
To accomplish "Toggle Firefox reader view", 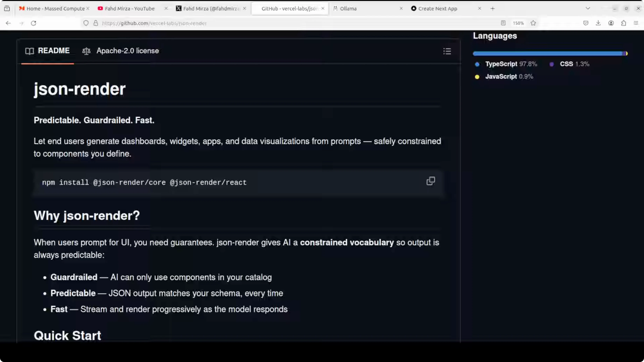I will click(x=503, y=23).
